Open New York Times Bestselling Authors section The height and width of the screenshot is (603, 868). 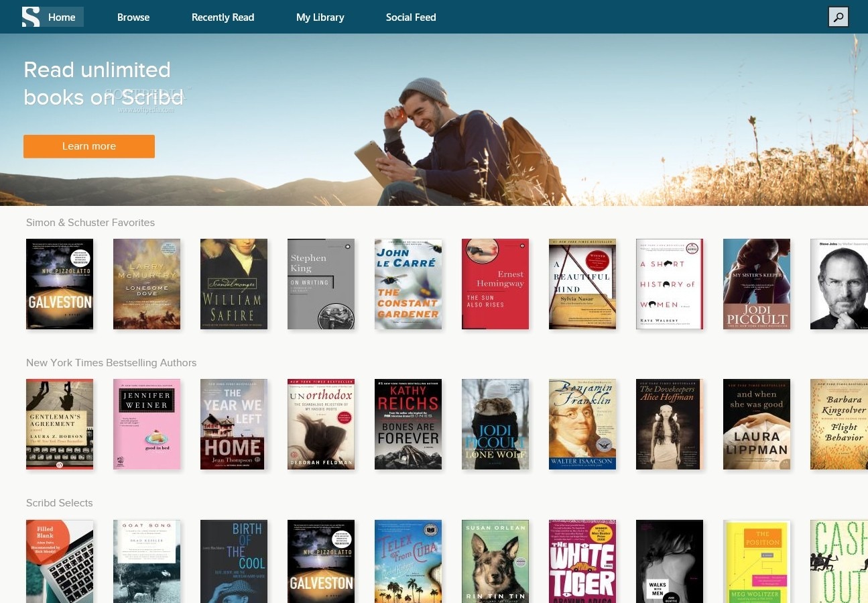(x=111, y=363)
